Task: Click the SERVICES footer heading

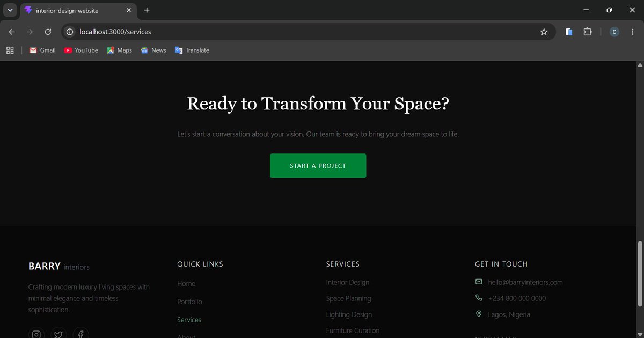Action: pyautogui.click(x=343, y=264)
